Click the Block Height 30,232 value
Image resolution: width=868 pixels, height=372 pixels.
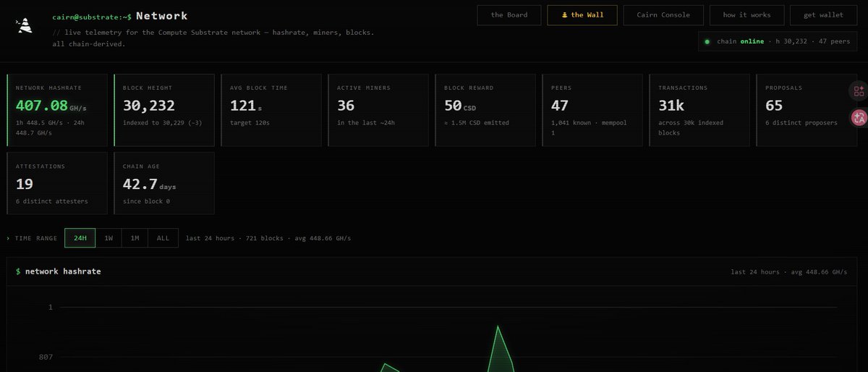point(148,106)
